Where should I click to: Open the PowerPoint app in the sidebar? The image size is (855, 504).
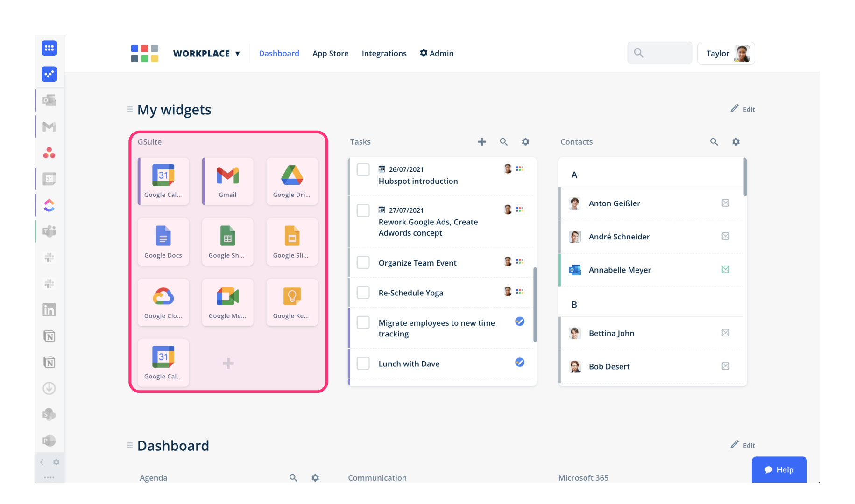tap(49, 441)
